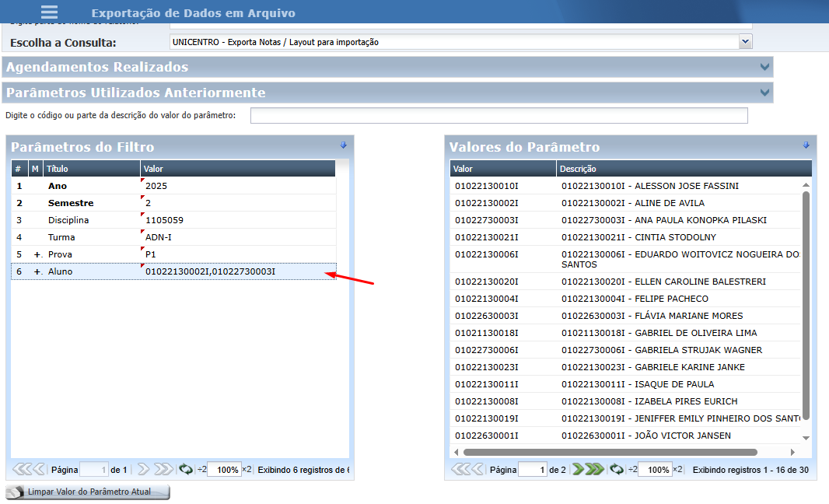829x504 pixels.
Task: Click the blue arrow icon on Valores do Parâmetro
Action: [806, 145]
